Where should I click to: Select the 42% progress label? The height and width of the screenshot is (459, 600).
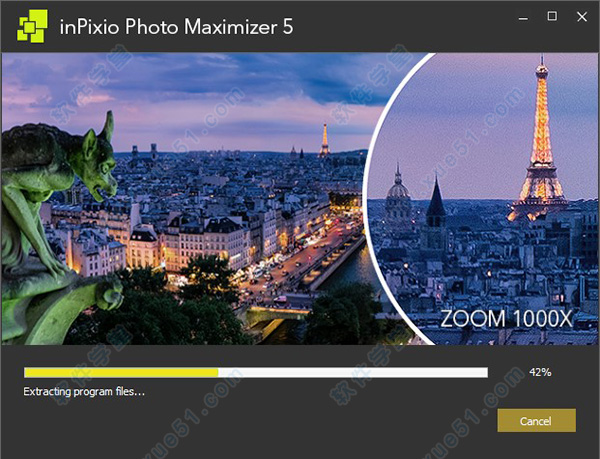540,372
